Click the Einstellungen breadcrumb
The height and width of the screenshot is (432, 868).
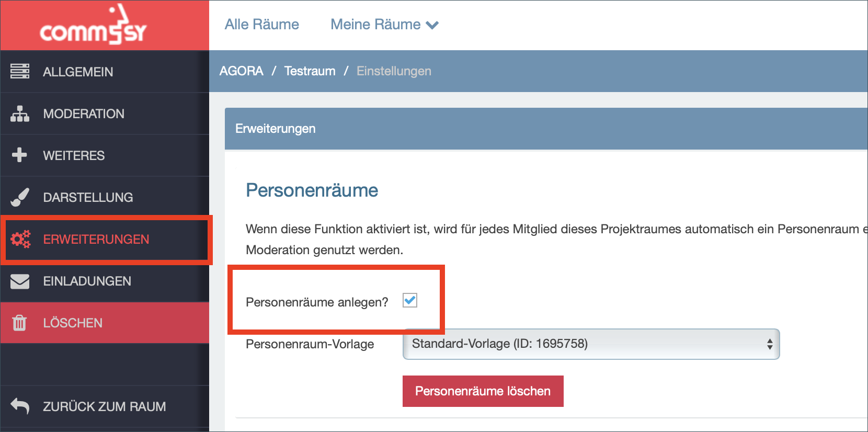coord(394,71)
